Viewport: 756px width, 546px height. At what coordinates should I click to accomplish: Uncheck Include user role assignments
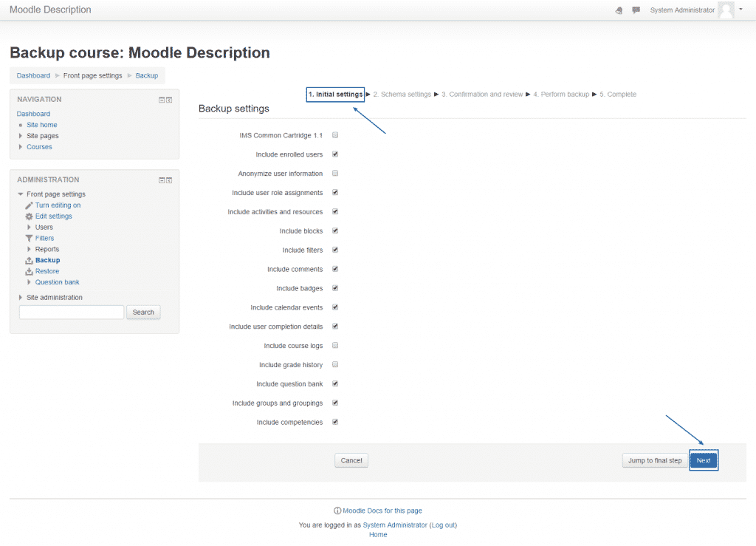(x=335, y=192)
